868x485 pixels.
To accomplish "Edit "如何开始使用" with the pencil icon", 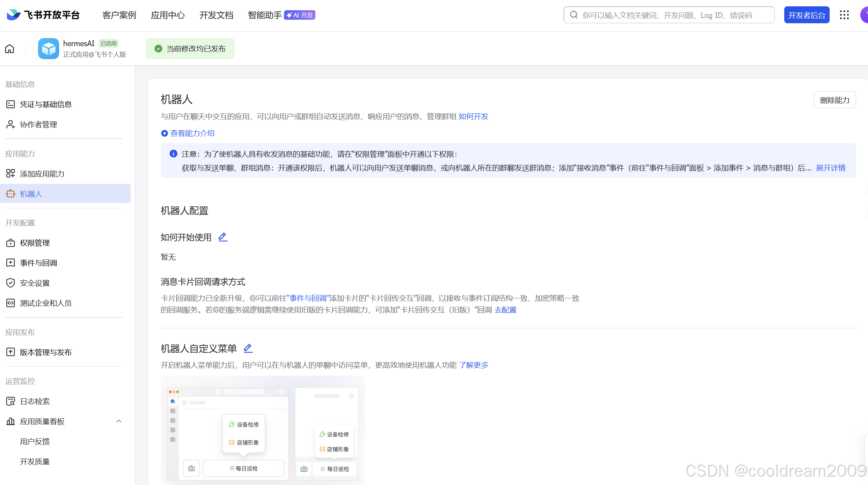I will 223,237.
